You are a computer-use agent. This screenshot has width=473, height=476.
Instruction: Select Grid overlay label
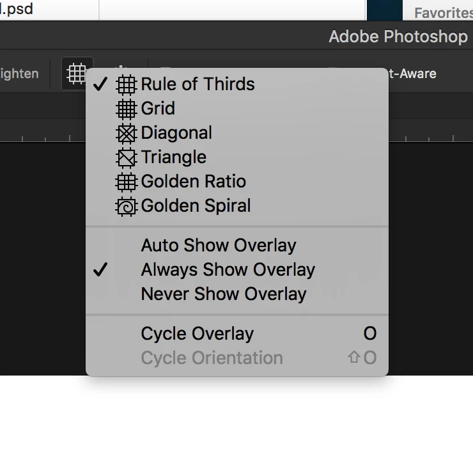158,108
